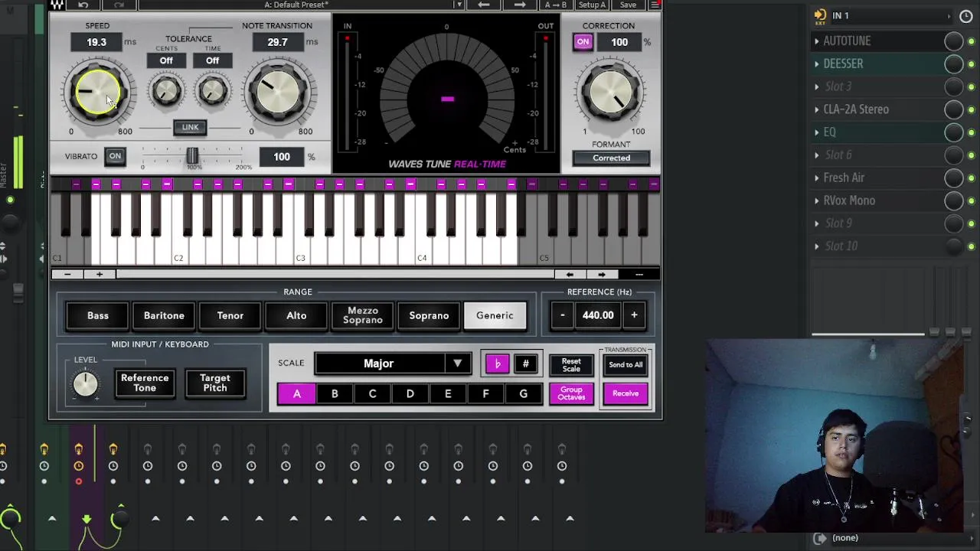Viewport: 980px width, 551px height.
Task: Open the Scale dropdown showing Major
Action: click(x=393, y=364)
